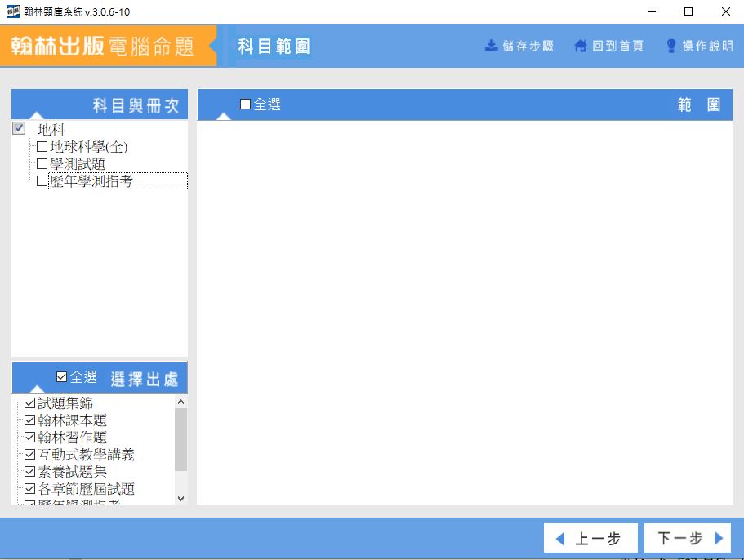Viewport: 744px width, 560px height.
Task: Go back with the 上一步 button
Action: click(x=590, y=538)
